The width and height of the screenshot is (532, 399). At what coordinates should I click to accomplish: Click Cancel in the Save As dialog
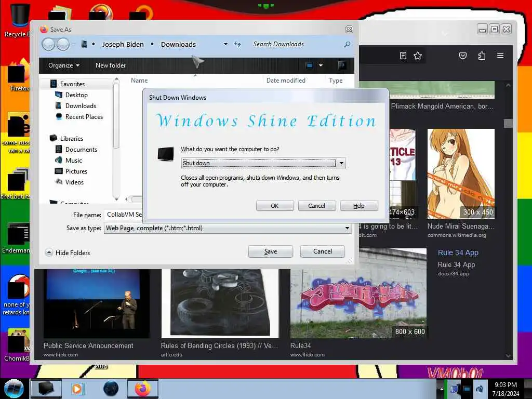(322, 251)
